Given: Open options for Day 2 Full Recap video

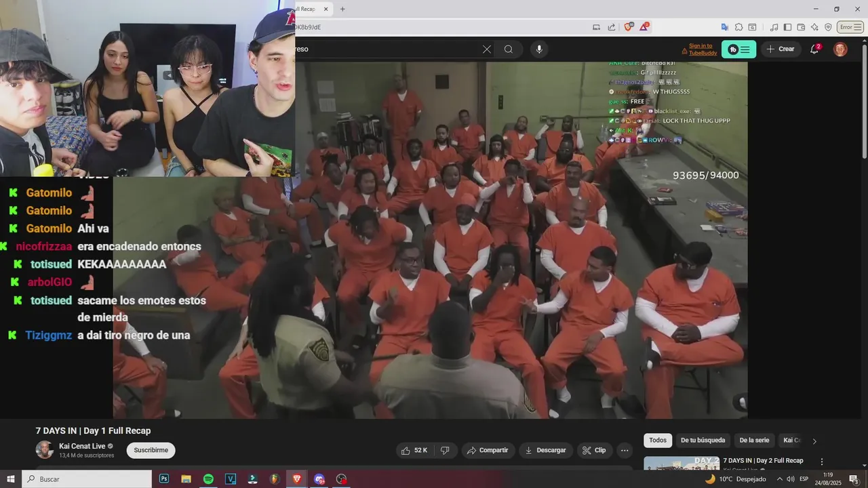Looking at the screenshot, I should coord(822,462).
